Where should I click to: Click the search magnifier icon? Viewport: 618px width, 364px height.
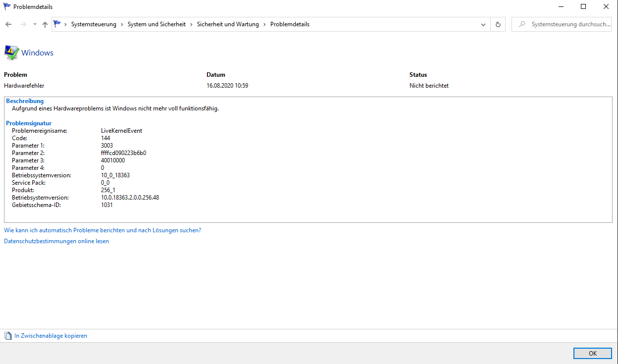click(x=521, y=24)
